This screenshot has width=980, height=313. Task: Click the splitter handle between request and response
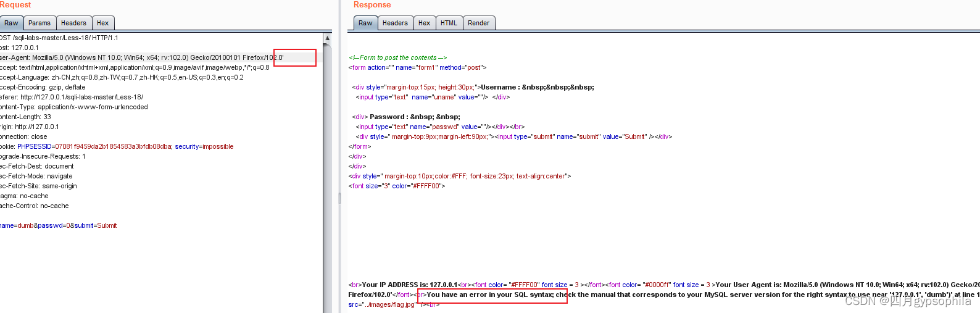click(x=339, y=198)
